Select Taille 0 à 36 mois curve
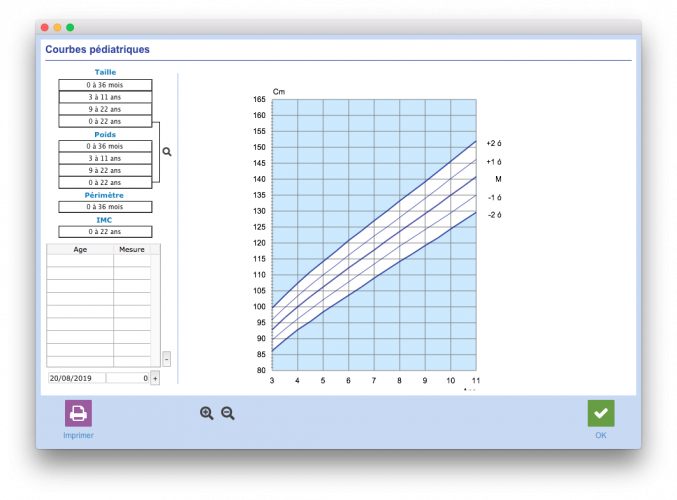This screenshot has width=677, height=500. click(105, 85)
